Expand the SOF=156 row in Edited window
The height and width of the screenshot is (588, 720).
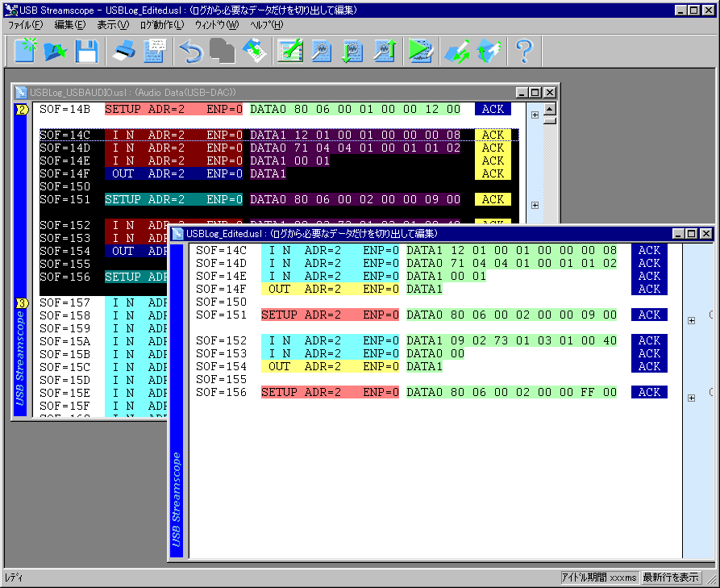[692, 398]
